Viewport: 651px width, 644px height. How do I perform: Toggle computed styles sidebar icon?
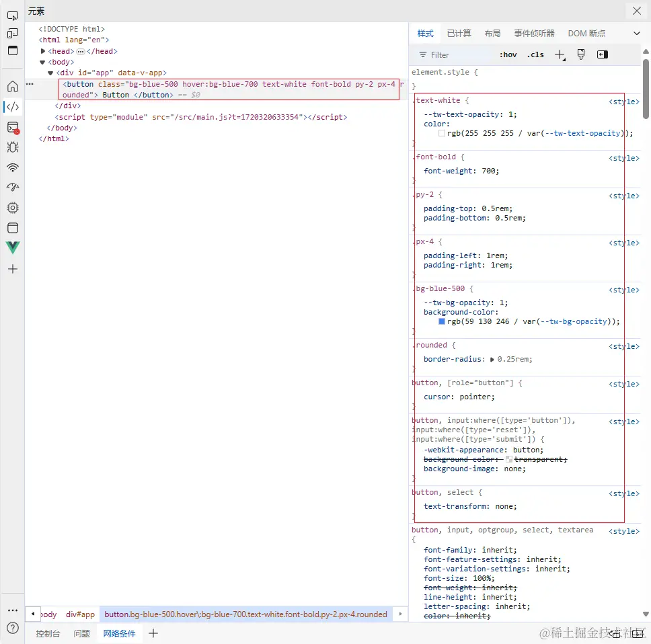[603, 54]
